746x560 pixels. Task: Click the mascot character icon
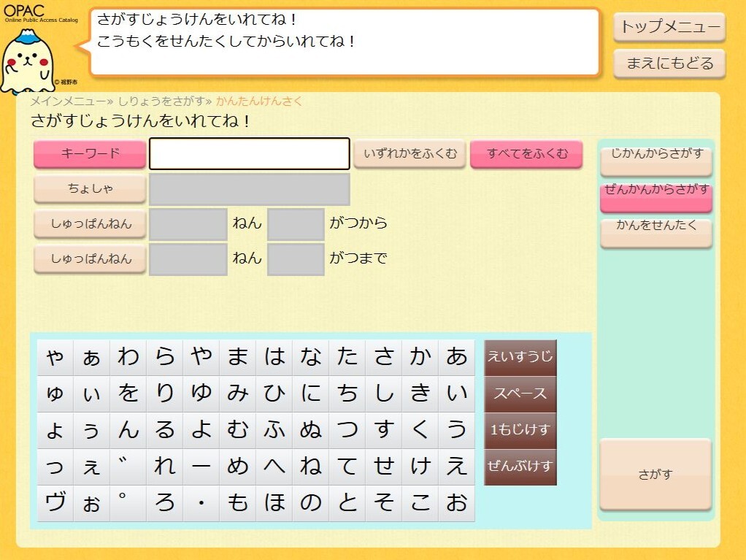coord(28,61)
